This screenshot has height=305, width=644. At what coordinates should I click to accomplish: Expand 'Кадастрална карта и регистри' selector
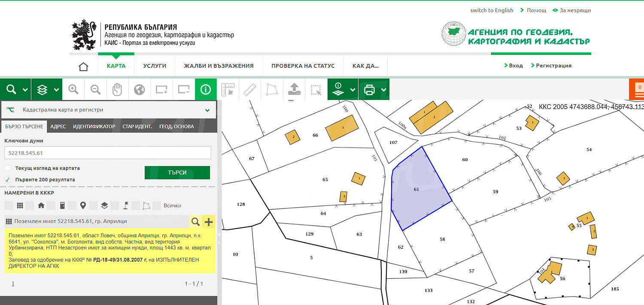click(x=207, y=110)
